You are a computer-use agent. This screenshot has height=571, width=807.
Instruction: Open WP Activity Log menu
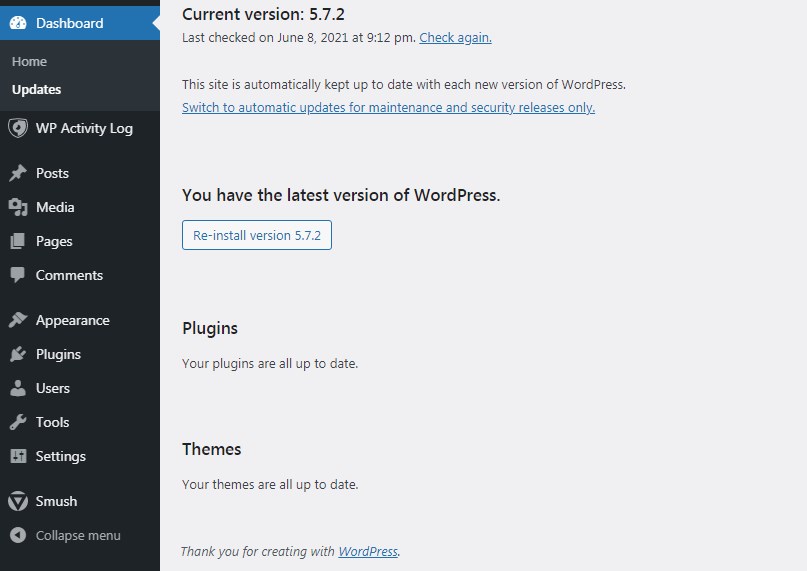[x=84, y=128]
